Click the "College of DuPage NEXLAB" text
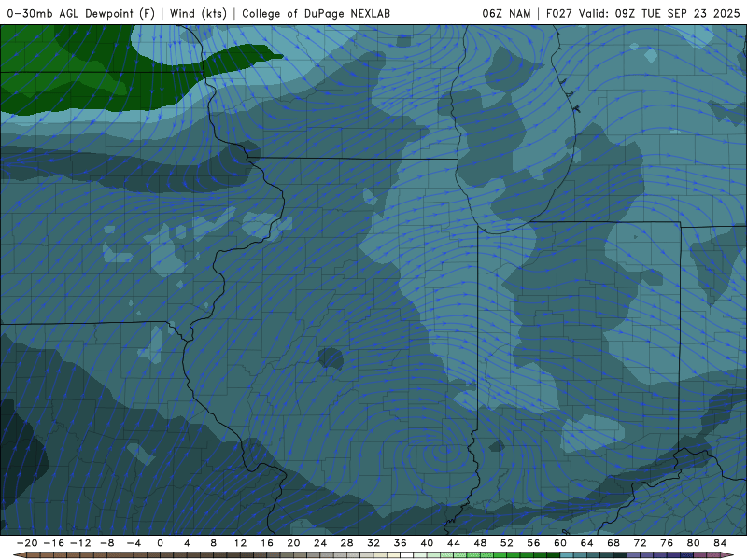The width and height of the screenshot is (747, 560). coord(316,14)
